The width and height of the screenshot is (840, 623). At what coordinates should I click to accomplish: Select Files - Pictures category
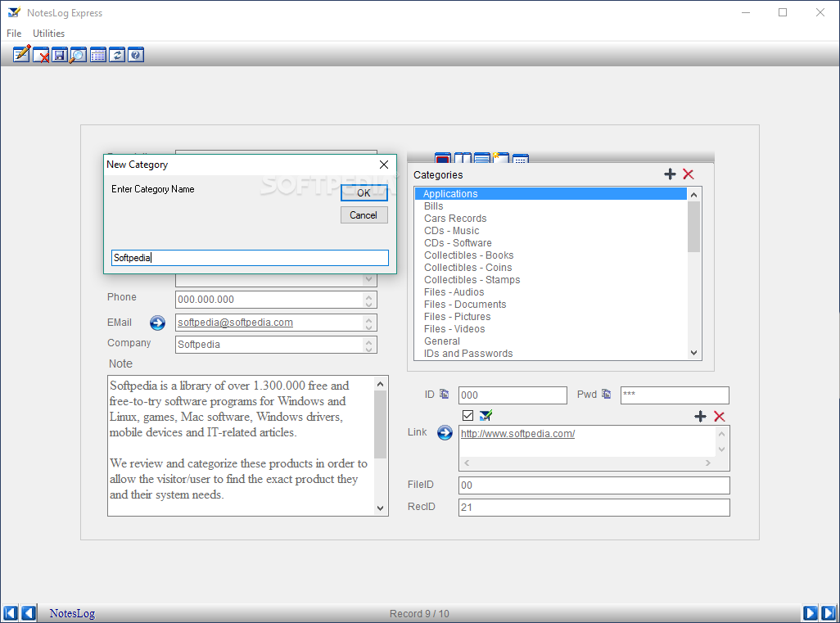coord(551,317)
